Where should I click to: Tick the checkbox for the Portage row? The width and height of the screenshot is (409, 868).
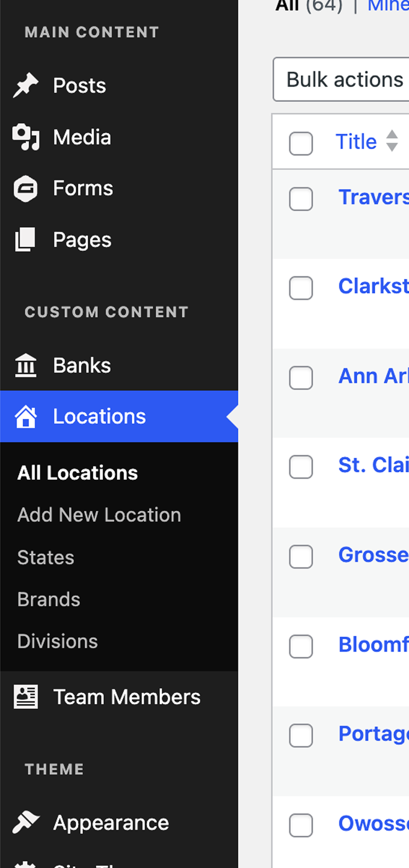tap(301, 736)
